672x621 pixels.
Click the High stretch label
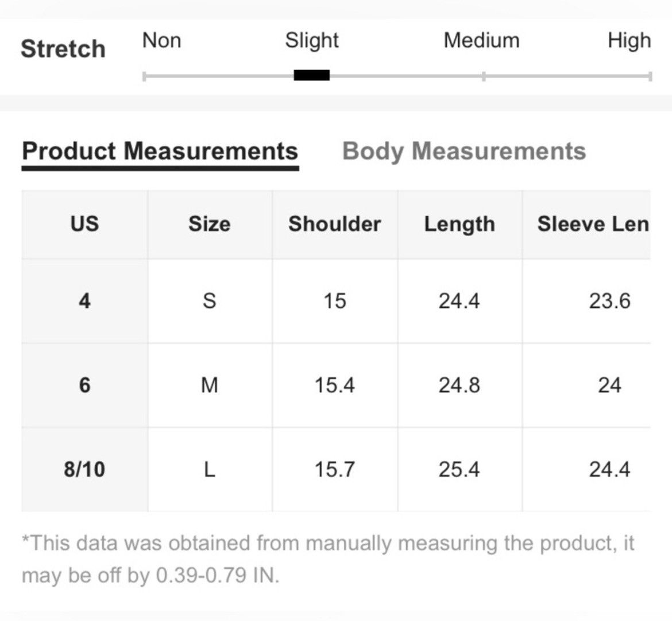pos(629,41)
